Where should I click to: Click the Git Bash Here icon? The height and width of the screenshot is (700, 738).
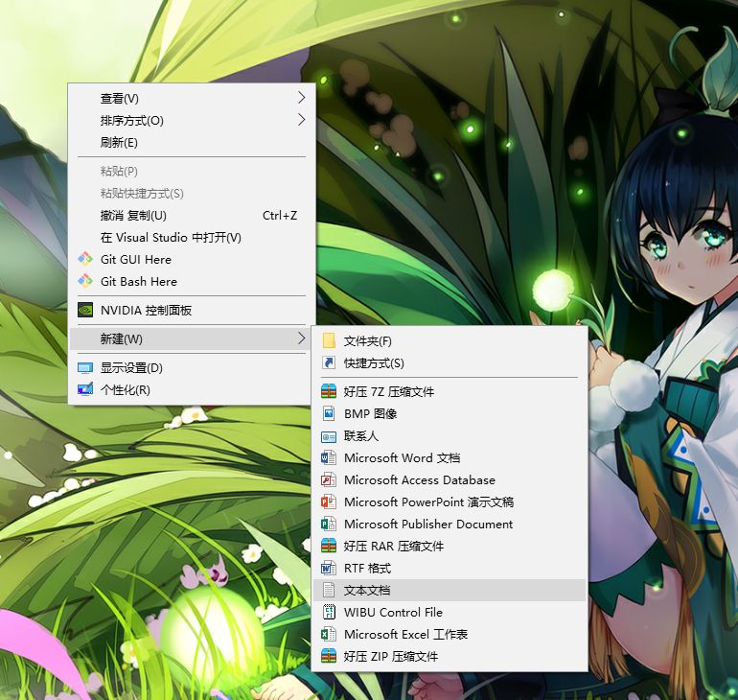pos(85,281)
